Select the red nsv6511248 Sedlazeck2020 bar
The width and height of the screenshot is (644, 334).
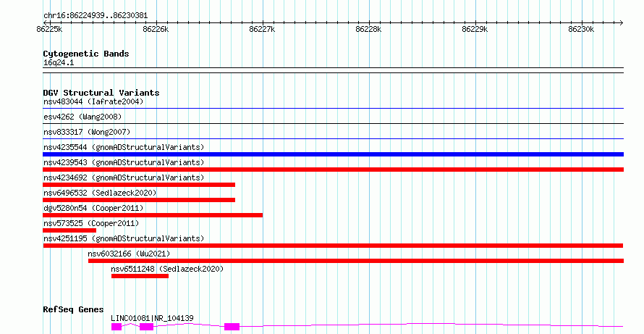pos(140,276)
